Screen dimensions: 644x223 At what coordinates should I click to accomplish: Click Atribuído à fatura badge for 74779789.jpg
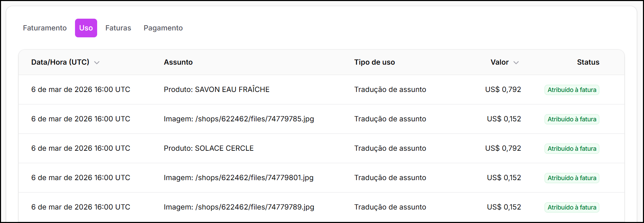[572, 207]
